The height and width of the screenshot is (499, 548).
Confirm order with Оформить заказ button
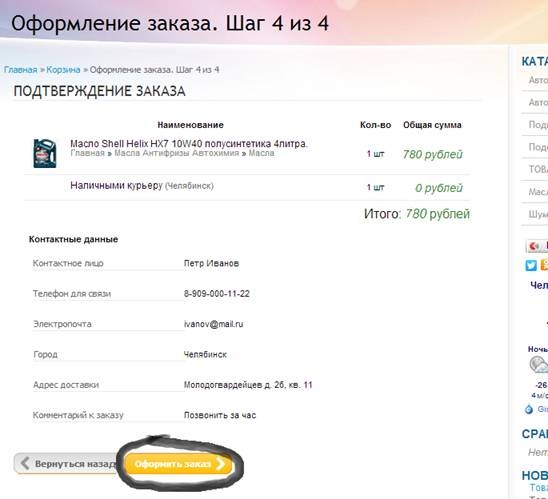(179, 464)
